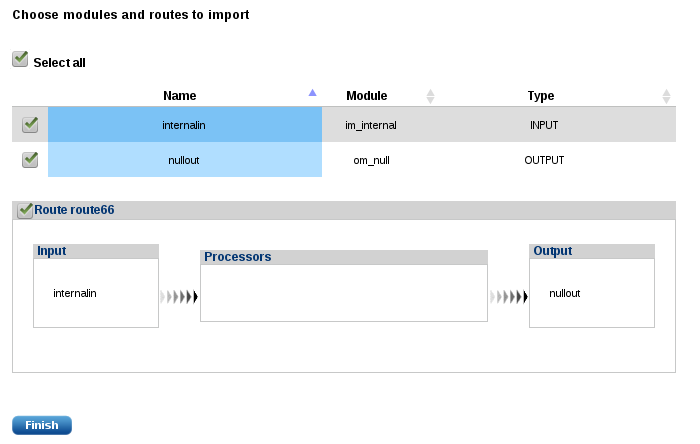700x444 pixels.
Task: Toggle the Route route66 checkbox
Action: pos(25,210)
